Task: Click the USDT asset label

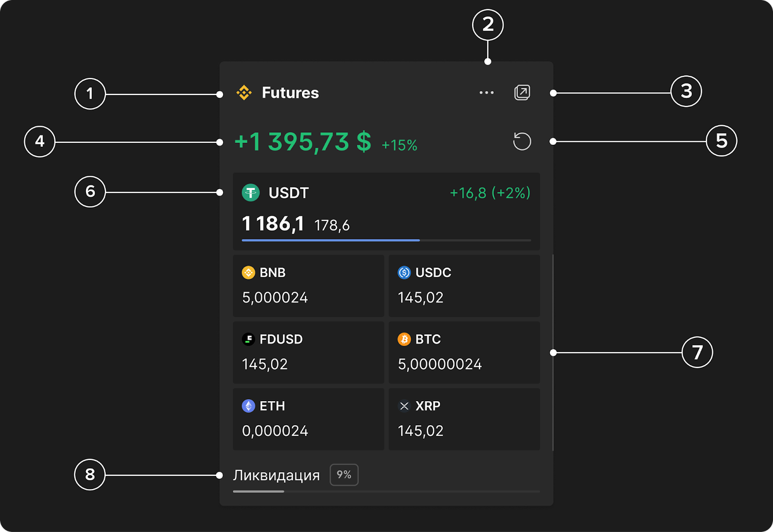Action: pos(288,193)
